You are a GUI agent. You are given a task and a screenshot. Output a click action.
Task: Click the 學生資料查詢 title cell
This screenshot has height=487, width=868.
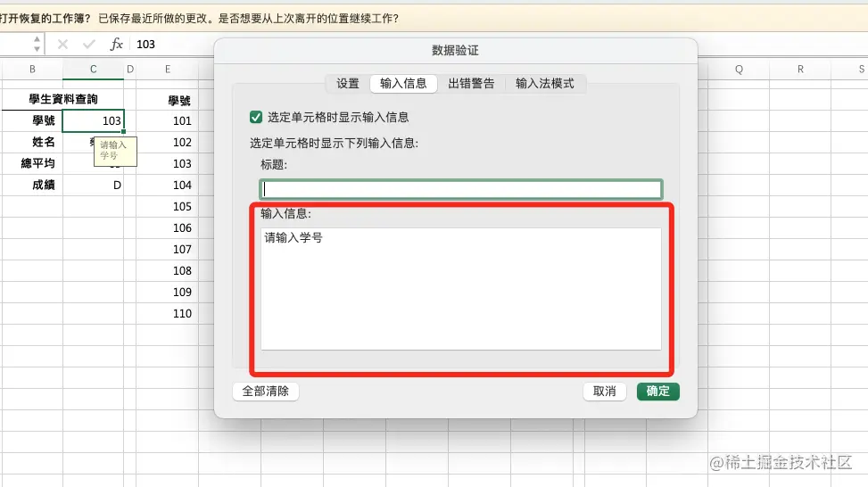pyautogui.click(x=63, y=99)
